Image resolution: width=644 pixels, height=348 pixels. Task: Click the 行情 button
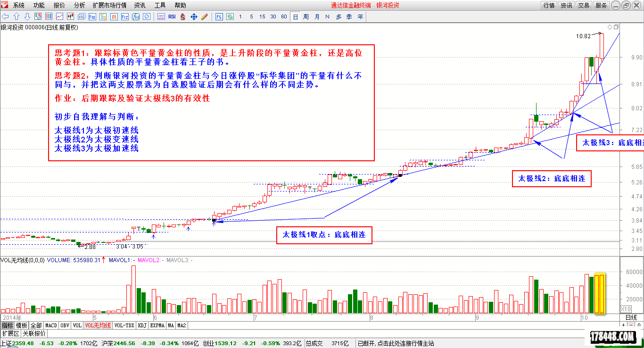coord(549,5)
